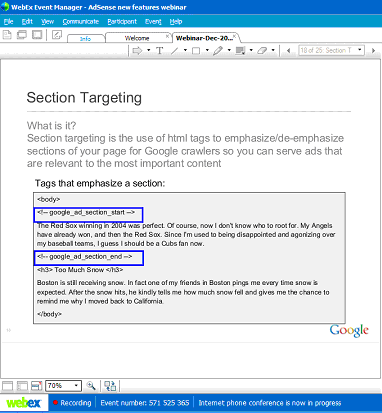The height and width of the screenshot is (413, 382).
Task: Click the share desktop screen icon
Action: 37,35
